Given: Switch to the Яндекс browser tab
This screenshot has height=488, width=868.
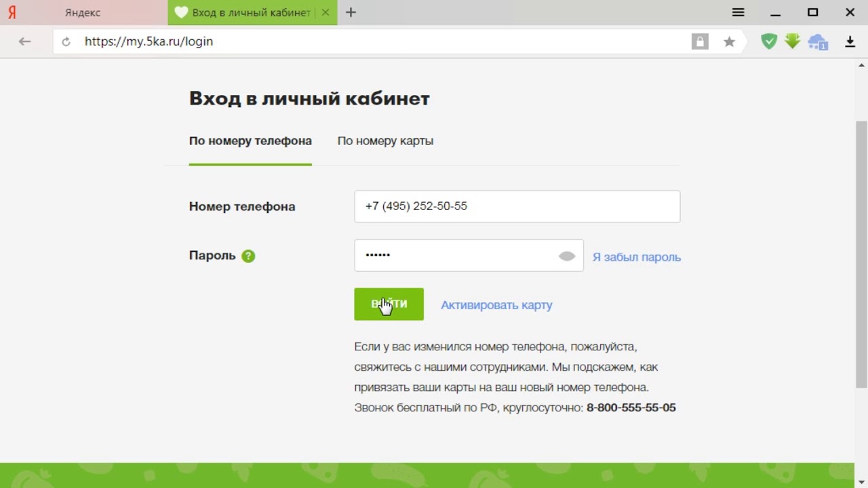Looking at the screenshot, I should point(83,13).
